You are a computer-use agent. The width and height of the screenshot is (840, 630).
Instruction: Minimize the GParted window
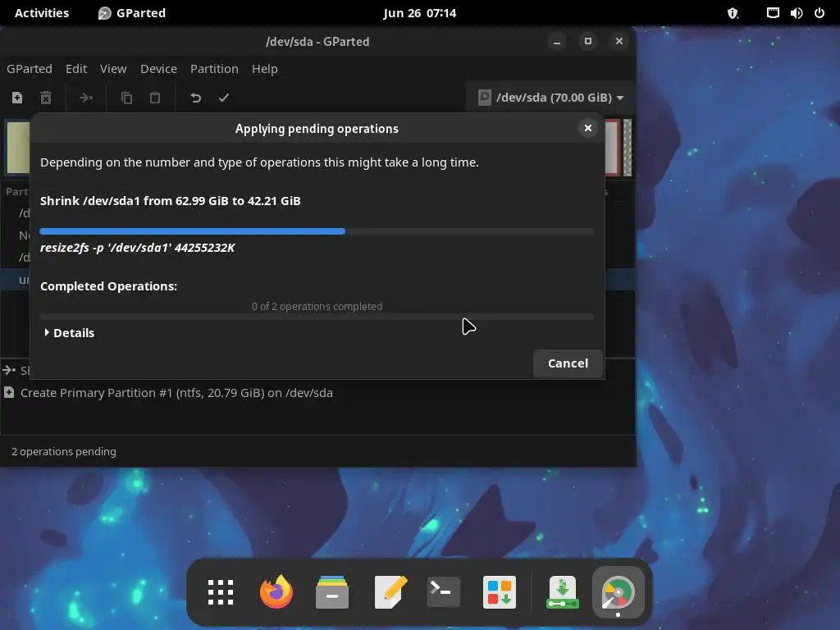(557, 41)
